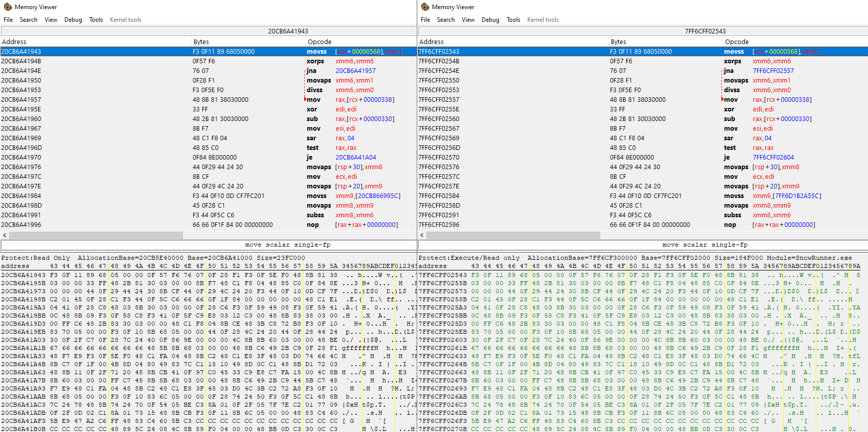Click Address column header in left disassembler
868x432 pixels.
96,42
